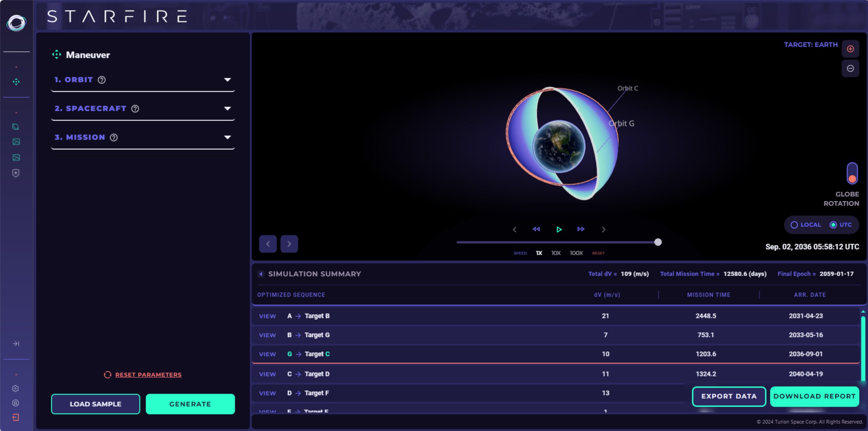Expand the 2. SPACECRAFT section
The width and height of the screenshot is (868, 431).
click(227, 109)
